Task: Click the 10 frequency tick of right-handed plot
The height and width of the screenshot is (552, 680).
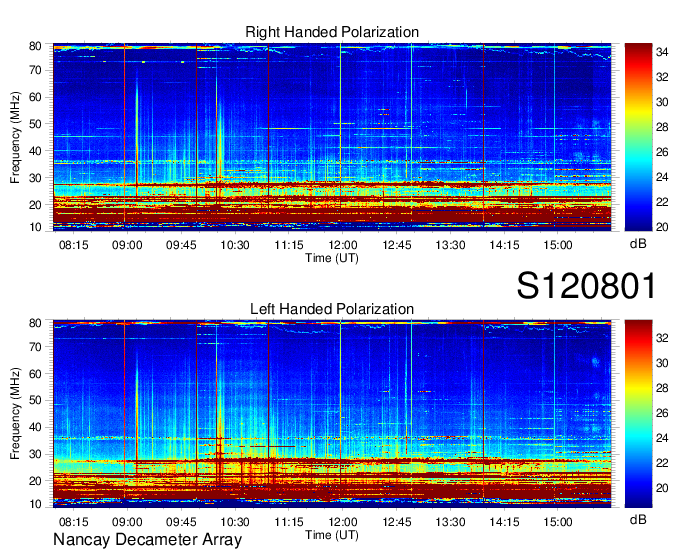Action: pyautogui.click(x=35, y=227)
